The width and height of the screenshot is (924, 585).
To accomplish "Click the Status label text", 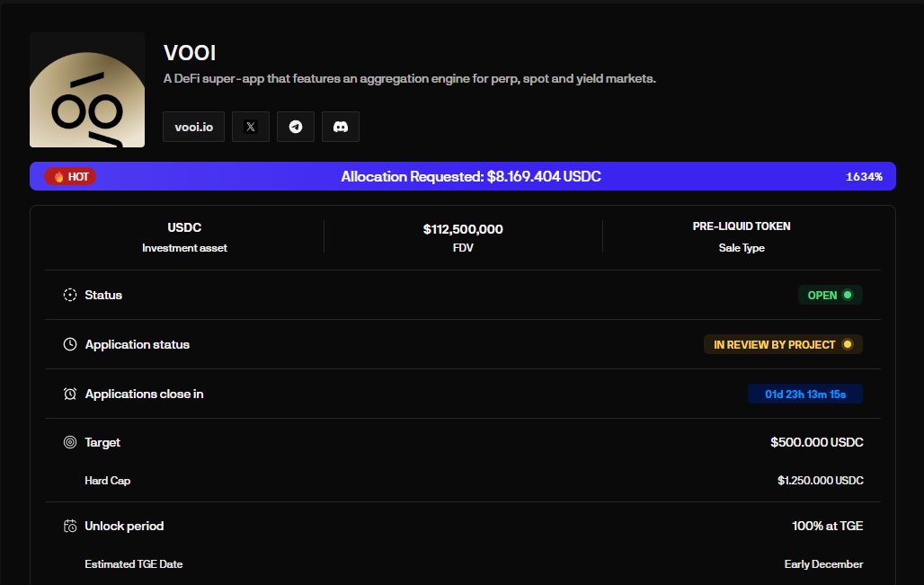I will click(103, 295).
